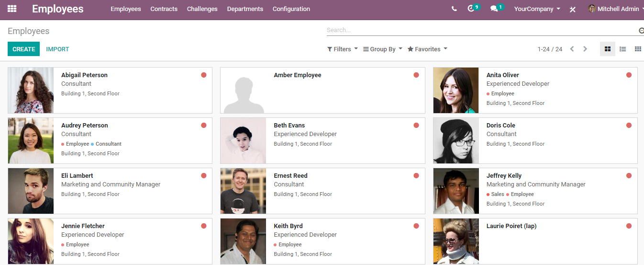Open Mitchell Admin user menu

616,9
